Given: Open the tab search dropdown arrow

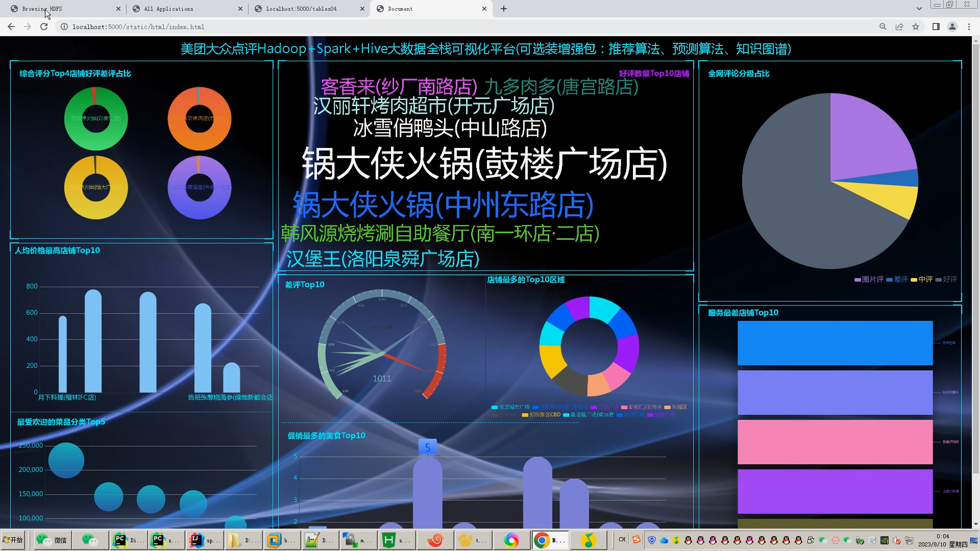Looking at the screenshot, I should 919,9.
